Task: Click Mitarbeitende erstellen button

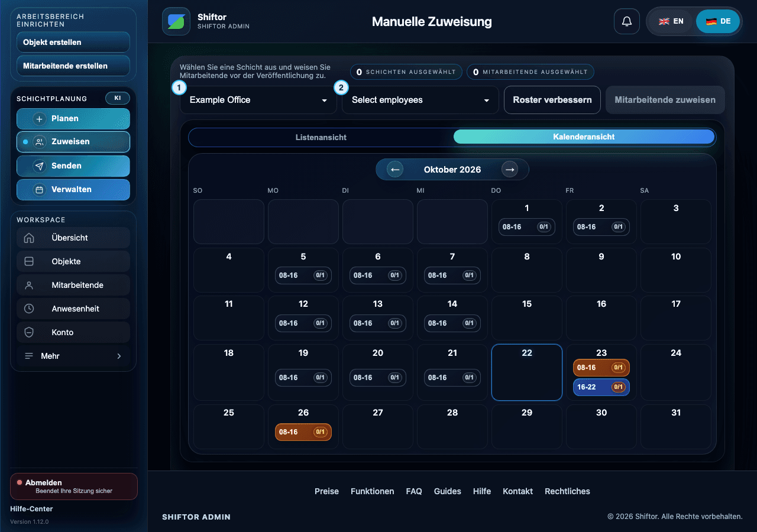Action: [x=73, y=66]
